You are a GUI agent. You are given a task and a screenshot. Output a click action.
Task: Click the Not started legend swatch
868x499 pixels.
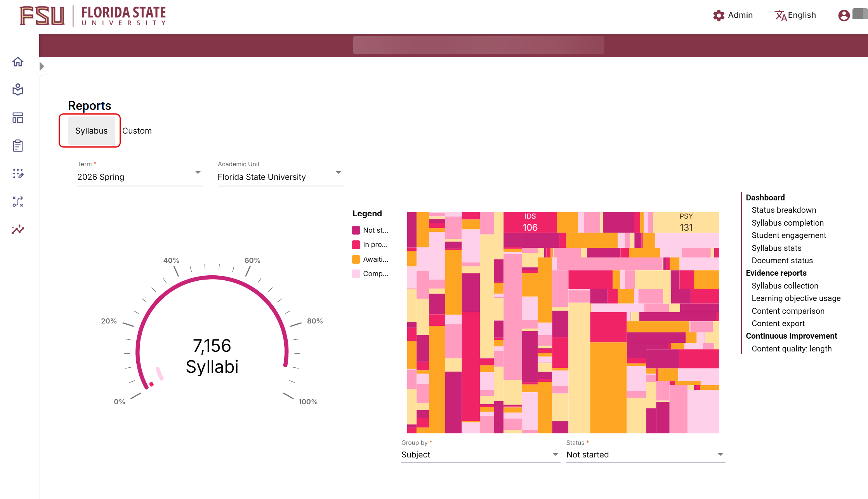click(356, 230)
